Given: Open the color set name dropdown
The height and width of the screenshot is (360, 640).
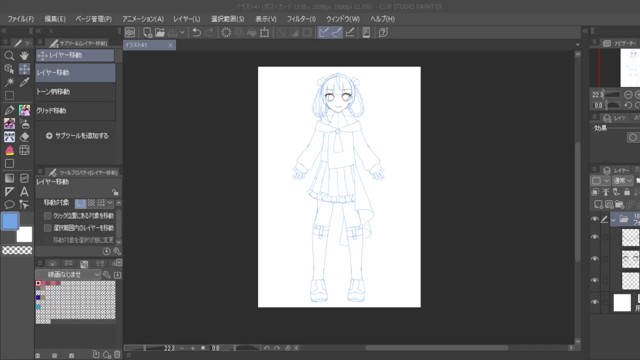Looking at the screenshot, I should (x=68, y=275).
